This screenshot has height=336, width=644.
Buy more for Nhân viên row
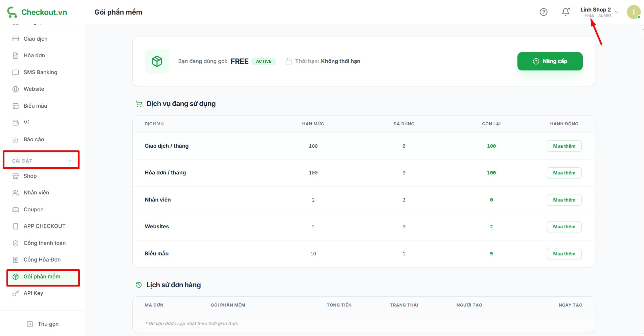564,200
